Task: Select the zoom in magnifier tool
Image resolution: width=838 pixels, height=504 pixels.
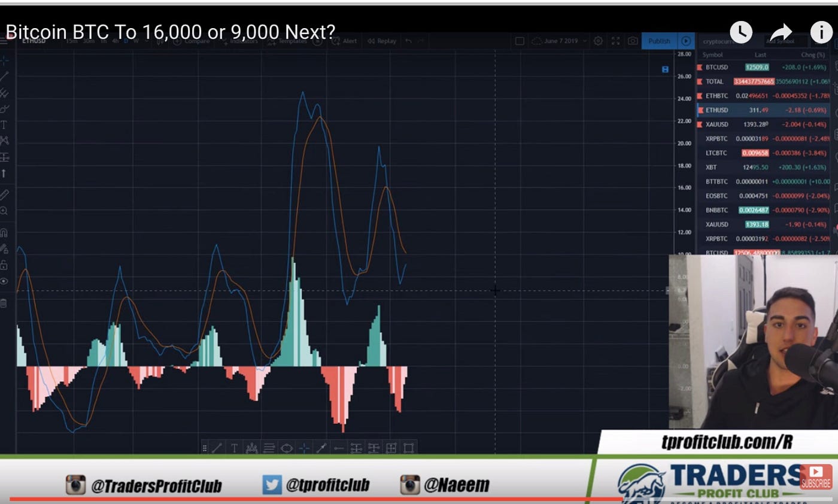Action: tap(4, 211)
